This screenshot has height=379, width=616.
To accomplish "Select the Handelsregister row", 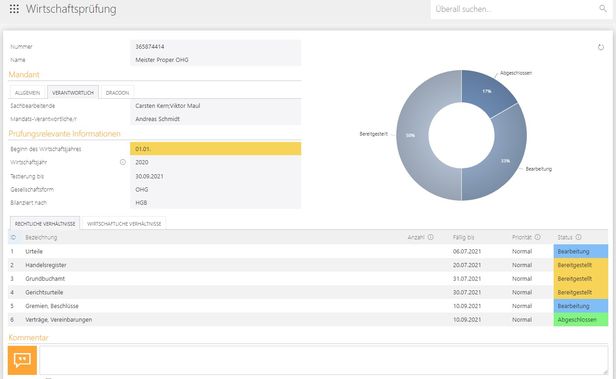I will [x=308, y=265].
